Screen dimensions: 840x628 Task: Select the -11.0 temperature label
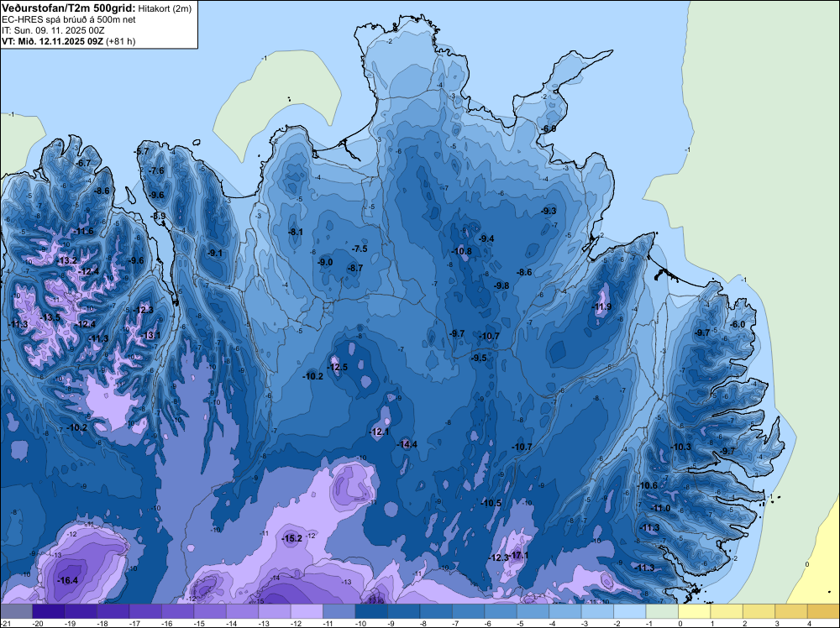pos(660,508)
